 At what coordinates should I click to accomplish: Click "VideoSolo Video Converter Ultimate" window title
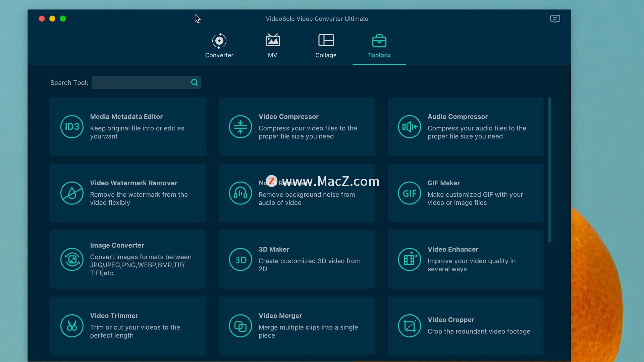[x=317, y=19]
